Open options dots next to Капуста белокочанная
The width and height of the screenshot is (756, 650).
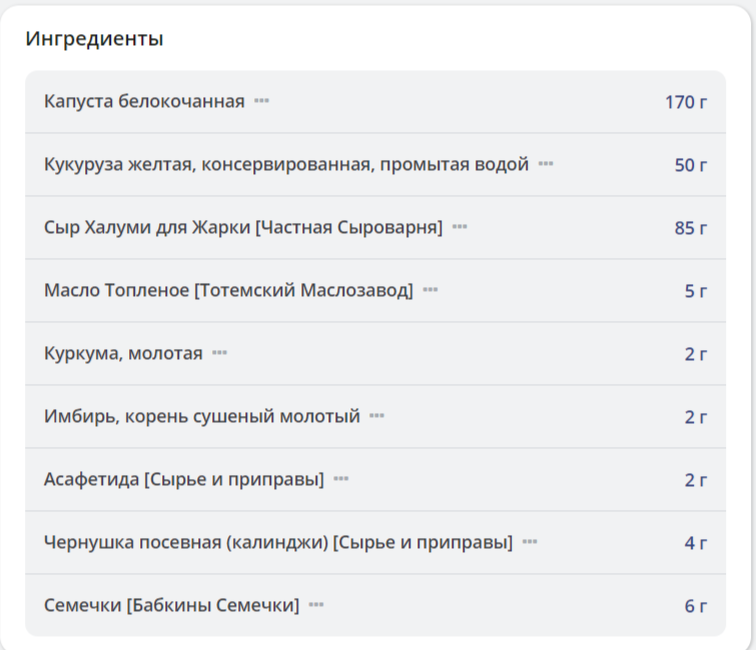click(262, 101)
